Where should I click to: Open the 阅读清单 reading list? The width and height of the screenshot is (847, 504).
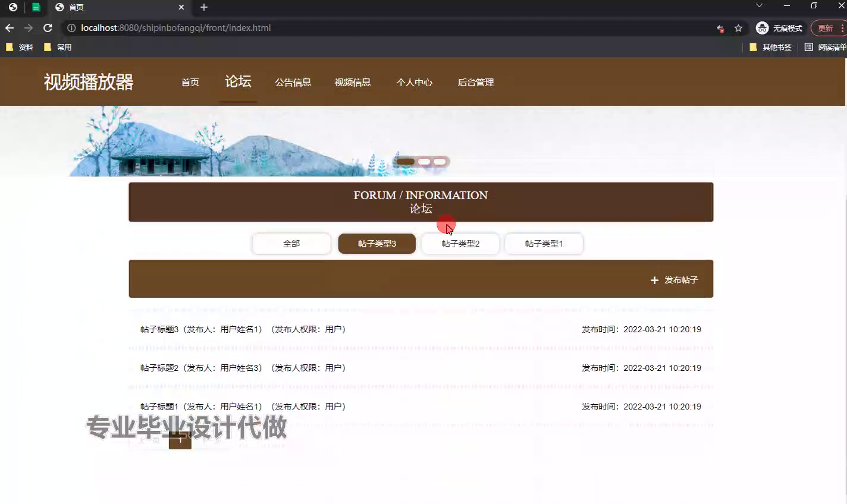pyautogui.click(x=826, y=47)
